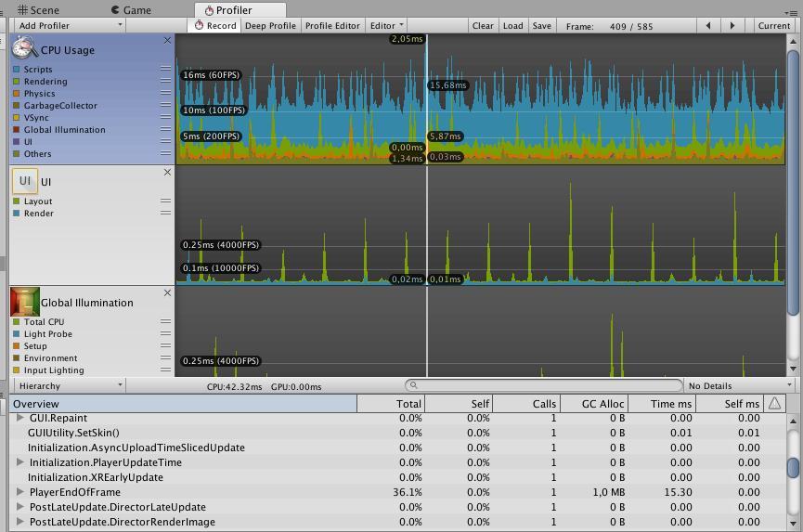Viewport: 803px width, 532px height.
Task: Open the Hierarchy view dropdown
Action: click(69, 385)
